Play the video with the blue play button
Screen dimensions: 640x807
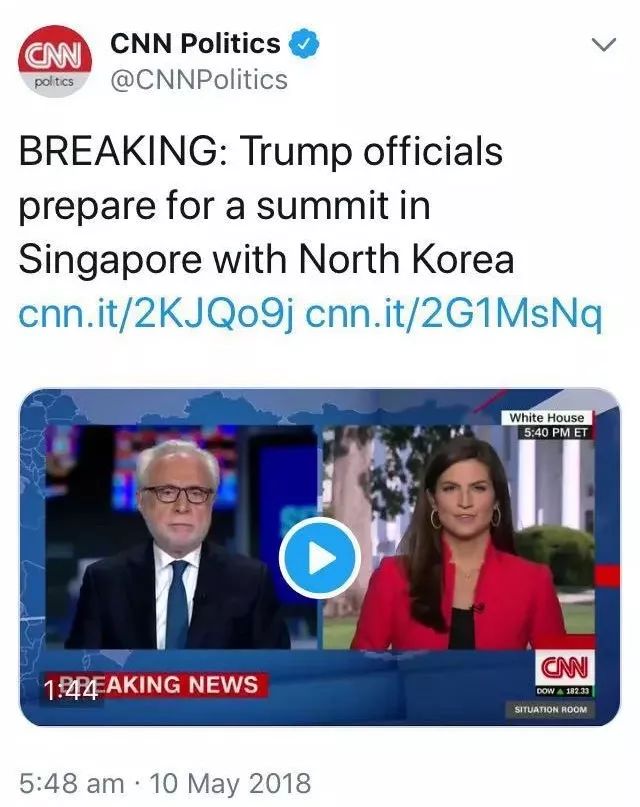(319, 558)
